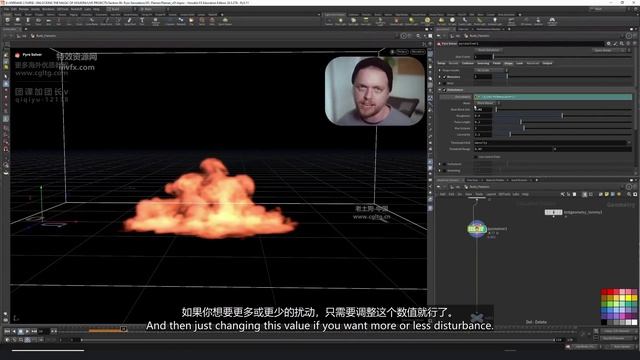Select the Tube shelf tool
The width and height of the screenshot is (640, 360).
28,21
